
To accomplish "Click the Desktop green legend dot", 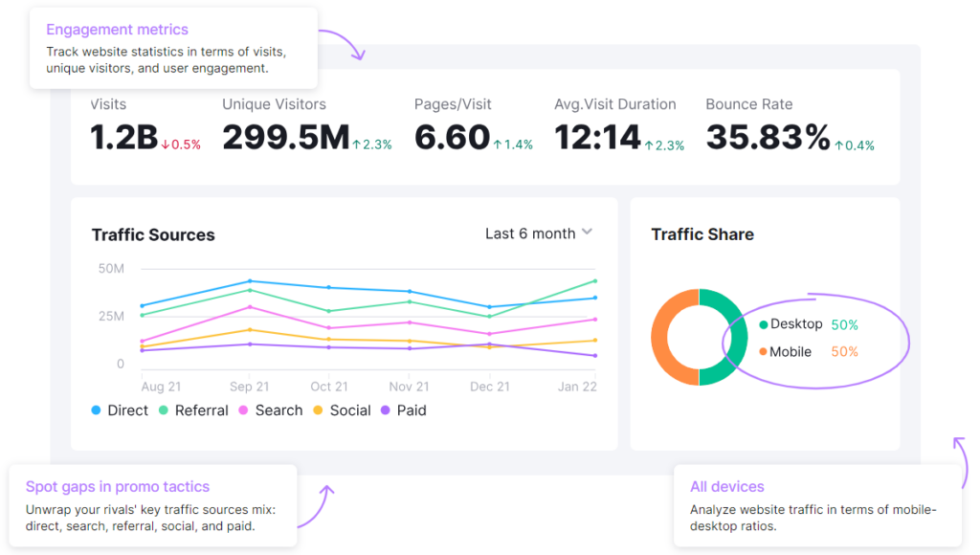I will click(763, 324).
